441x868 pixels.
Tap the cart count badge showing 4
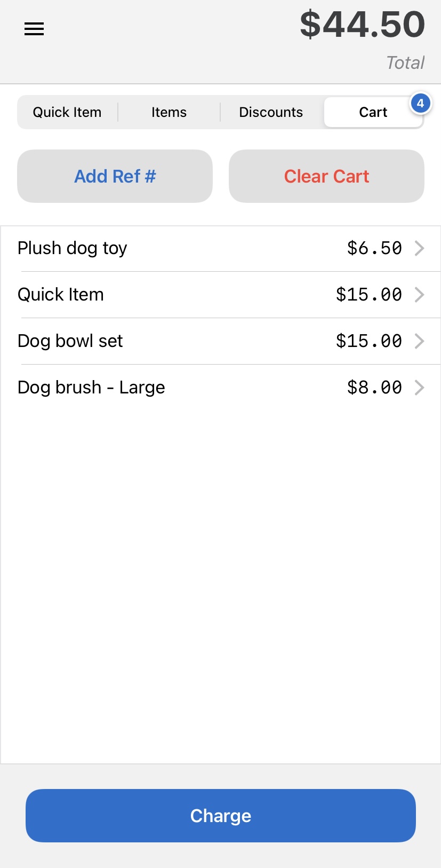point(420,104)
